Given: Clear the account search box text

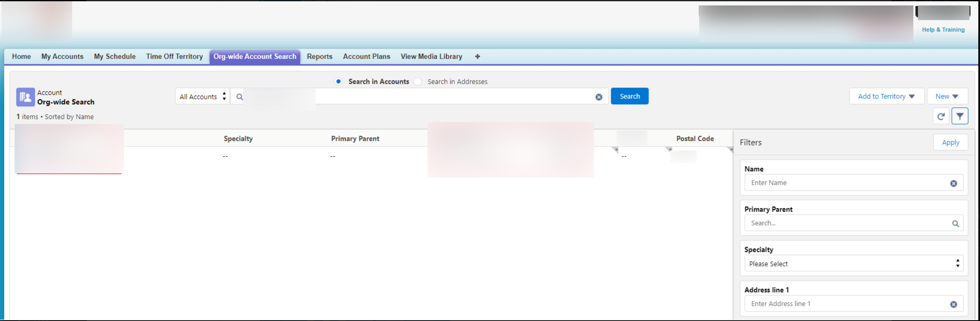Looking at the screenshot, I should (599, 97).
